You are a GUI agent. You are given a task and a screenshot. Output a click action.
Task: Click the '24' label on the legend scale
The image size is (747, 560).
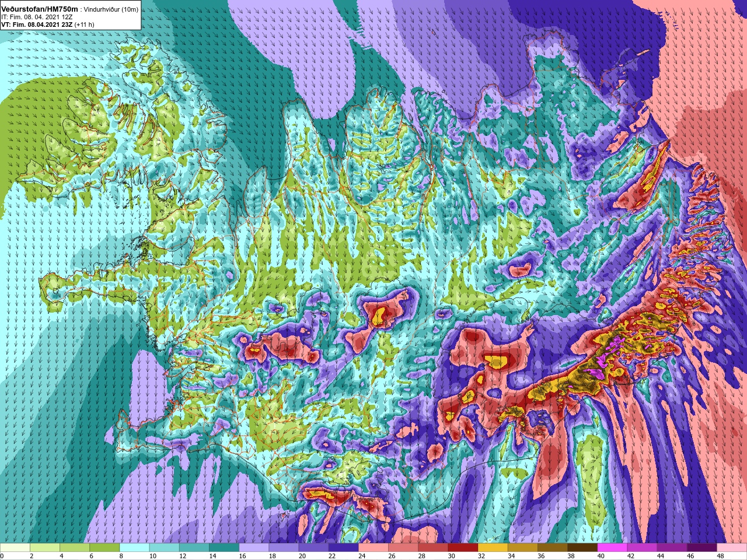coord(362,556)
